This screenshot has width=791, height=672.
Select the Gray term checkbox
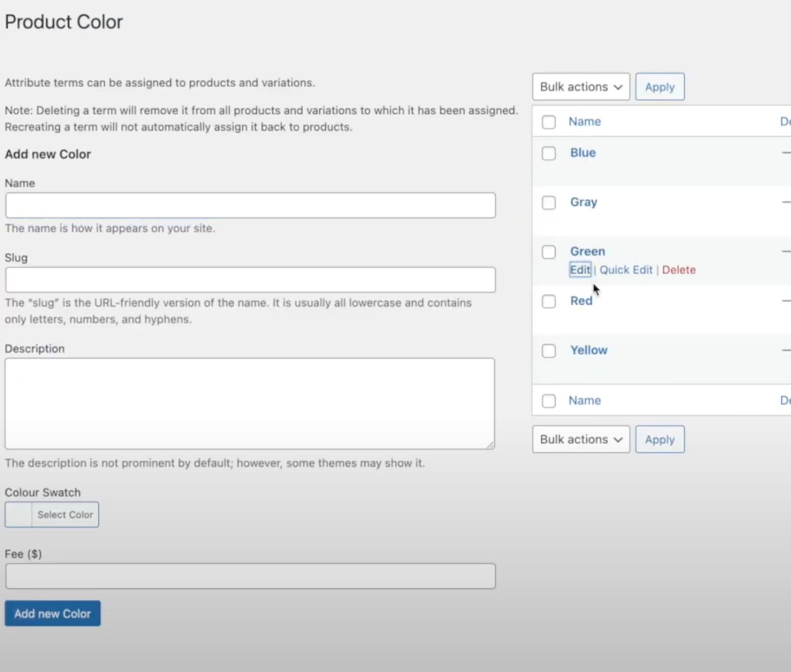(x=548, y=203)
